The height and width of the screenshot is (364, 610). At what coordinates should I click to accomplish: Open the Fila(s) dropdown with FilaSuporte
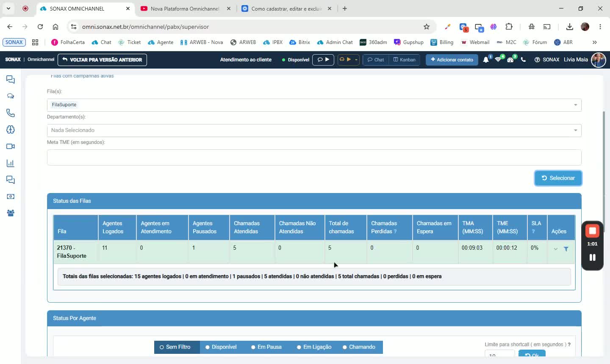click(314, 105)
